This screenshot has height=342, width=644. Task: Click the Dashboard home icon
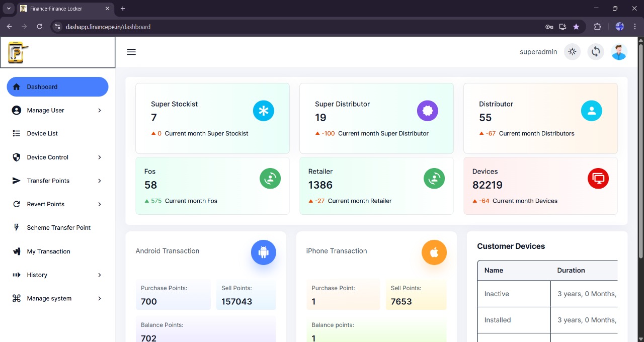click(17, 87)
